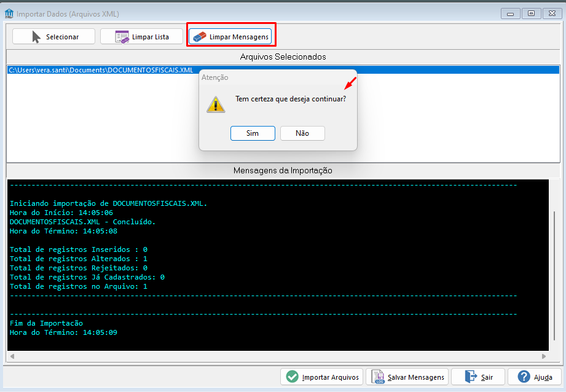This screenshot has height=392, width=566.
Task: Click the 'Iniciando importação de DOCUMENTOSFISCAIS.XML.' line
Action: 108,203
